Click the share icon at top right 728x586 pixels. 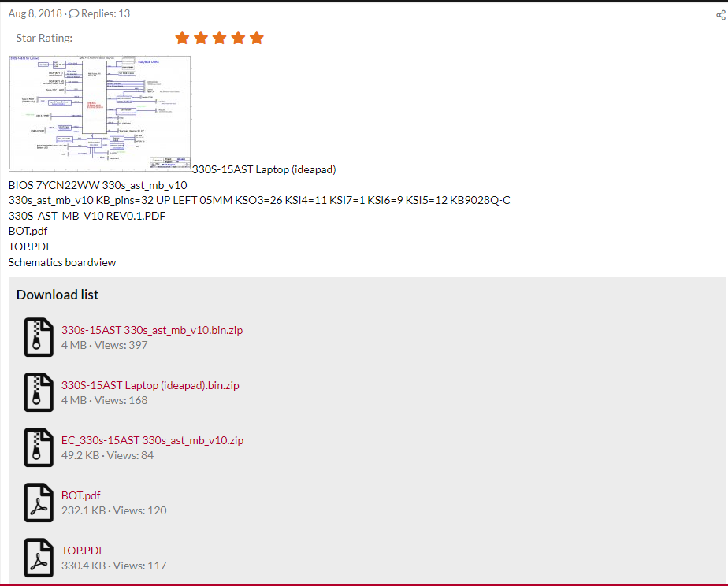click(721, 15)
